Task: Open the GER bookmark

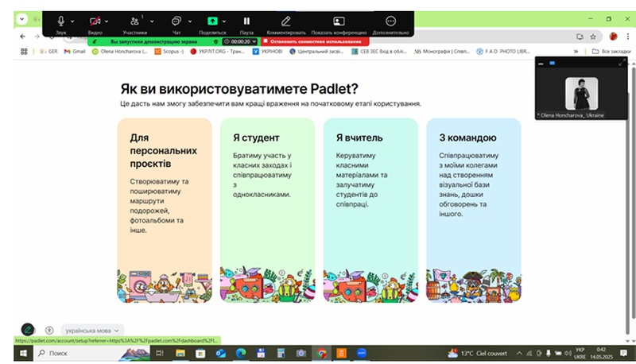Action: coord(48,52)
